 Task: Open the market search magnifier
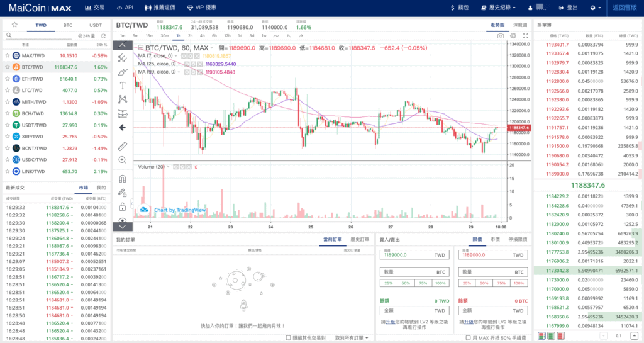click(x=9, y=36)
